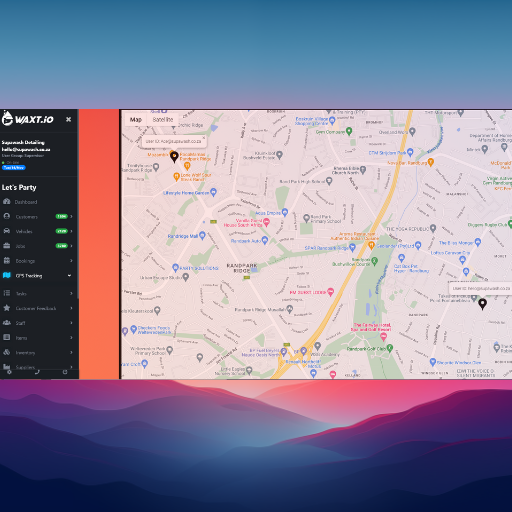Click the Staff people icon
This screenshot has height=512, width=512.
[7, 323]
